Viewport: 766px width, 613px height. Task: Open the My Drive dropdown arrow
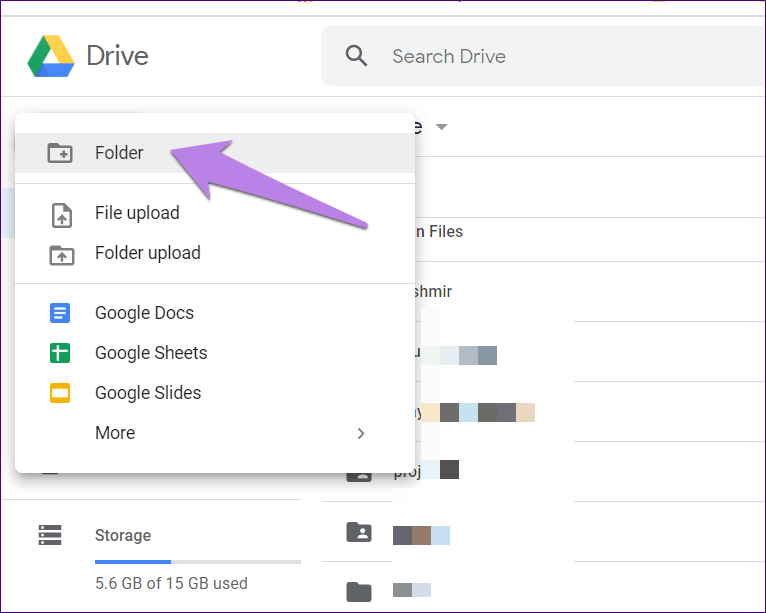click(442, 127)
